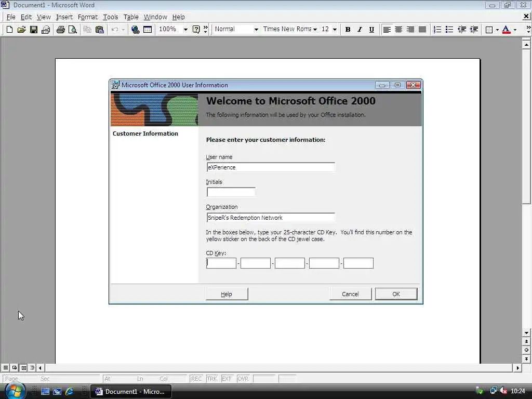Open the Edit menu
532x399 pixels.
point(26,17)
